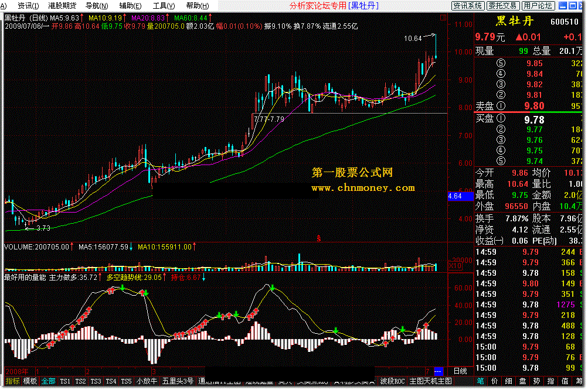Click the buy-five price 9.74
The image size is (588, 390).
click(x=535, y=161)
